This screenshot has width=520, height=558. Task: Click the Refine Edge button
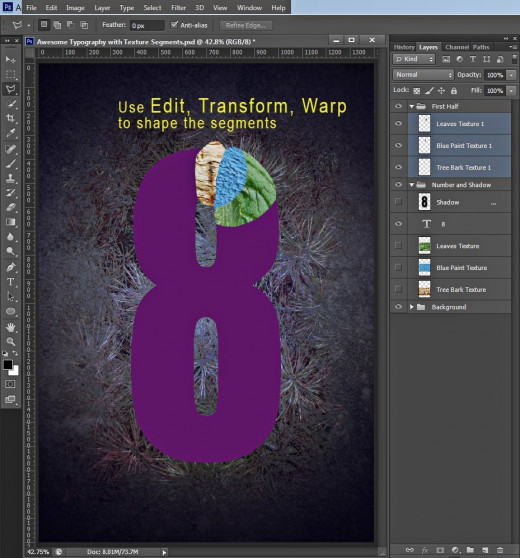point(246,25)
